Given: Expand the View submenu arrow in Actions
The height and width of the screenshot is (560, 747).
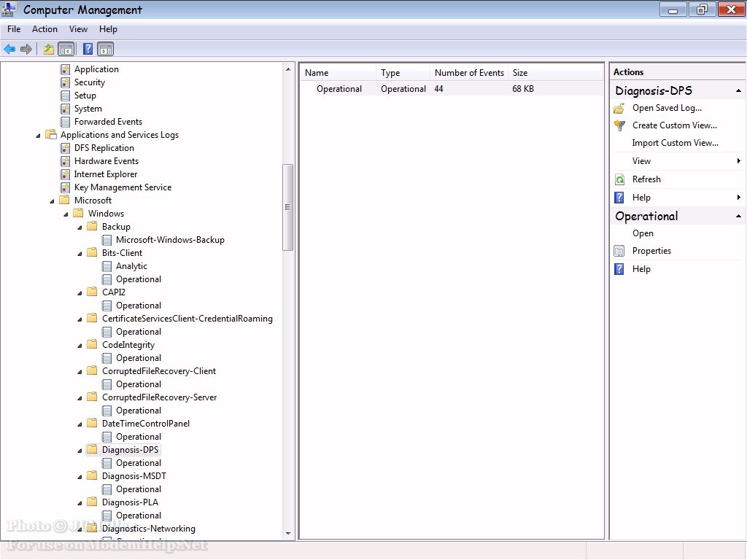Looking at the screenshot, I should pos(738,161).
